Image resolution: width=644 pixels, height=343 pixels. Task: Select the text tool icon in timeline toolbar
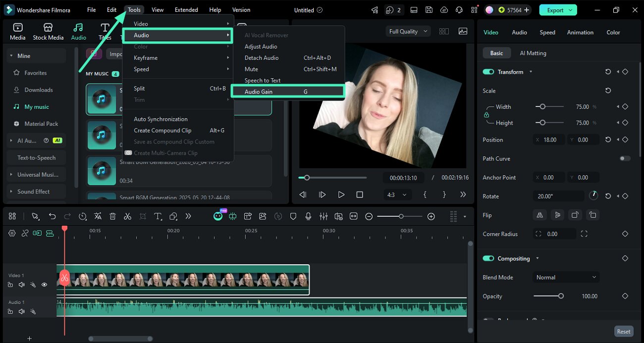click(x=158, y=216)
